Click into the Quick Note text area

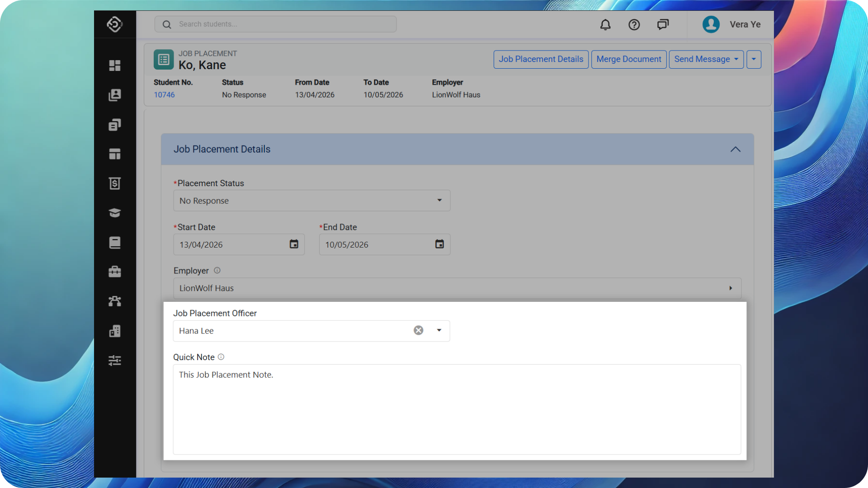[x=457, y=409]
